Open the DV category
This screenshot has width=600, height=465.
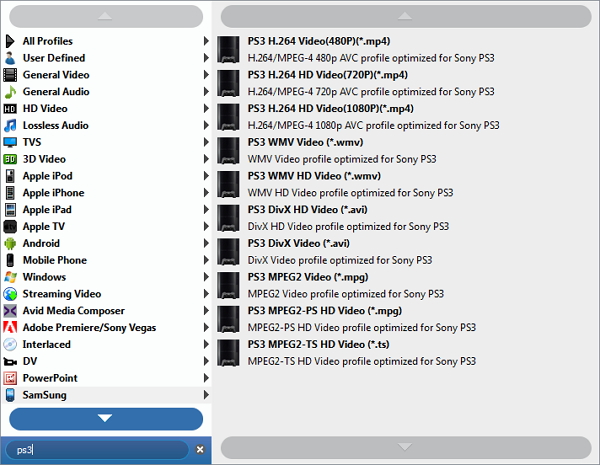[x=106, y=361]
